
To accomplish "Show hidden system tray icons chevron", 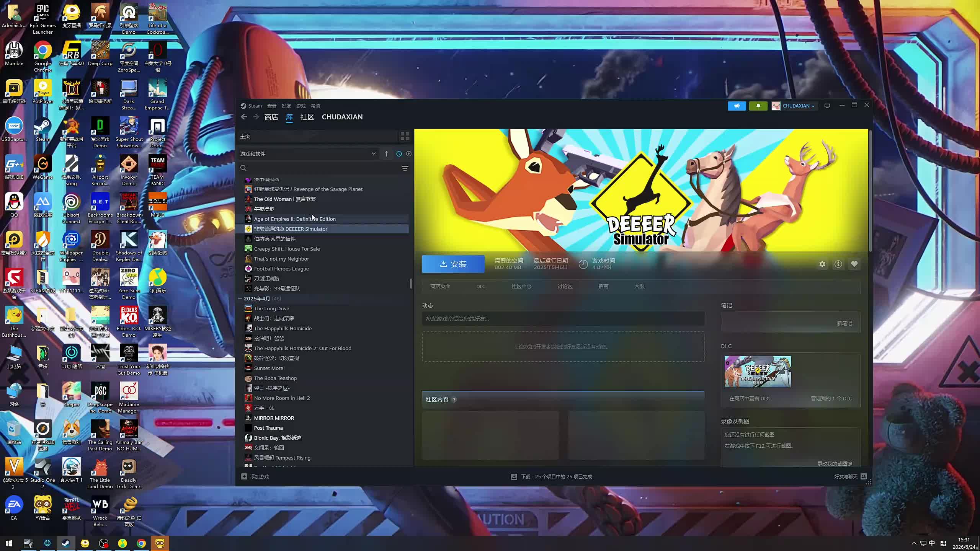I will [914, 543].
